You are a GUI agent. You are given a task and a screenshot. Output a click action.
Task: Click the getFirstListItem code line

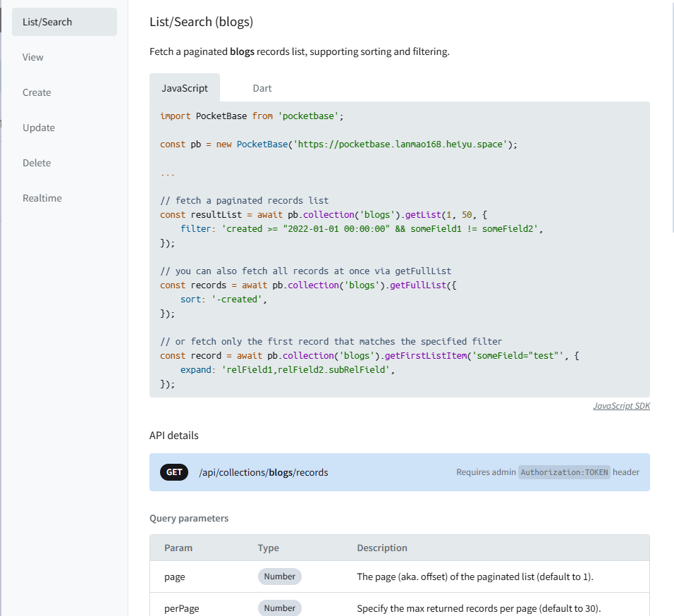[x=369, y=356]
